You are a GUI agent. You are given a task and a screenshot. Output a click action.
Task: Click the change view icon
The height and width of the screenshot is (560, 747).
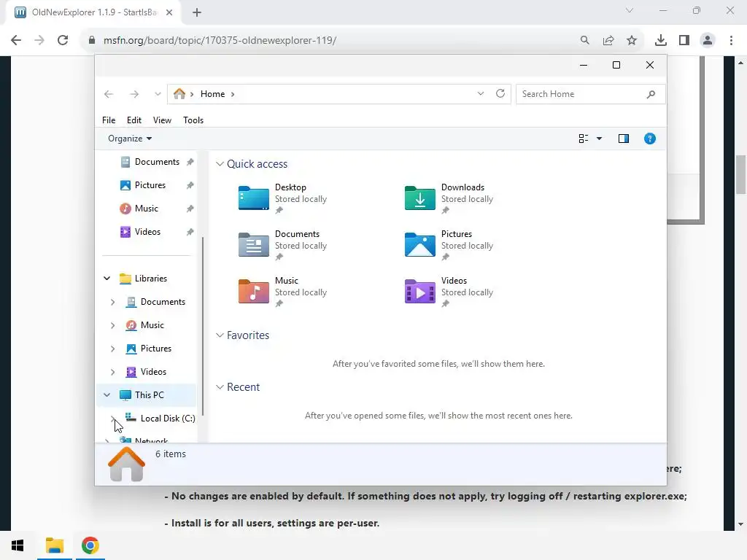584,139
